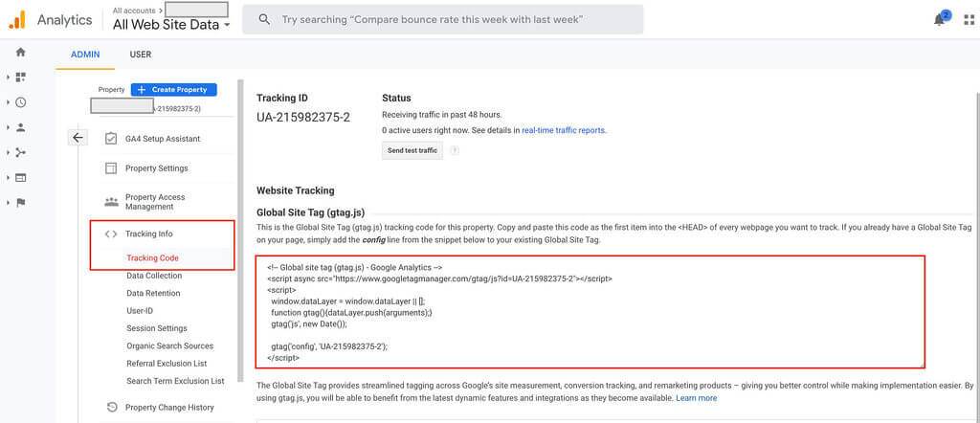This screenshot has width=980, height=423.
Task: Open GA4 Setup Assistant
Action: coord(163,139)
